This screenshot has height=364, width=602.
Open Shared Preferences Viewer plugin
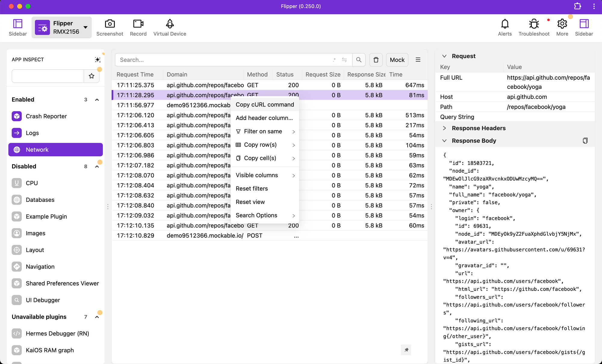point(56,283)
